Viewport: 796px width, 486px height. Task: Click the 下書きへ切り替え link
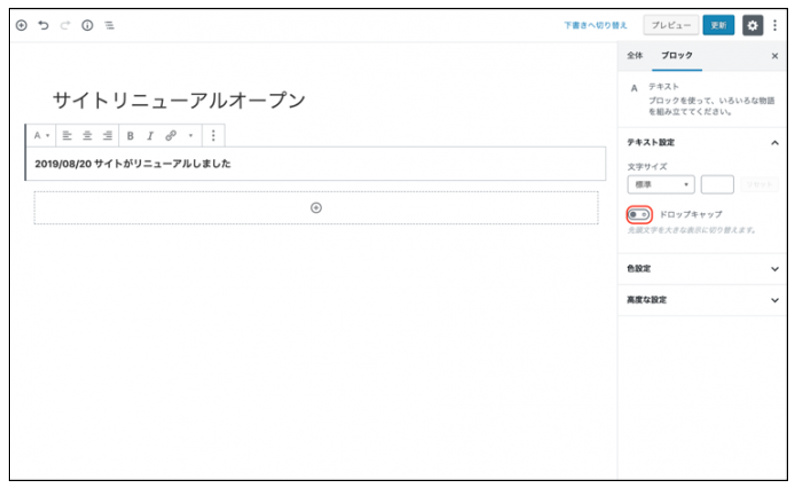point(595,25)
